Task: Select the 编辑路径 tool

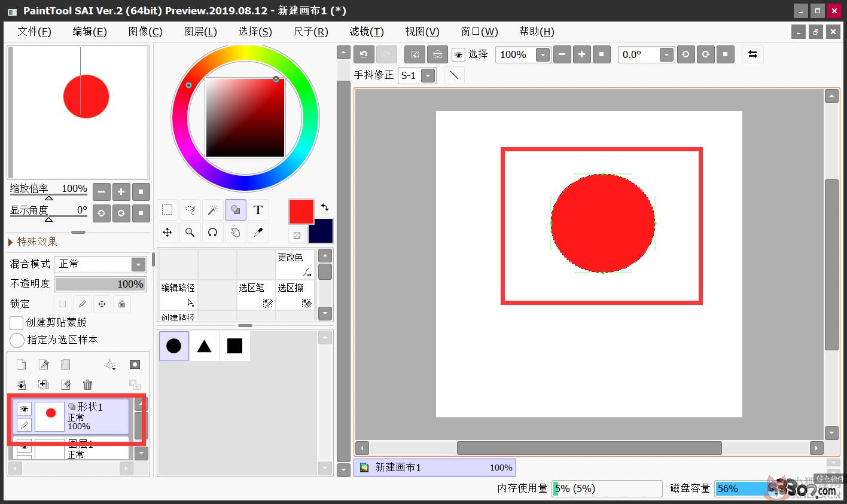Action: coord(178,295)
